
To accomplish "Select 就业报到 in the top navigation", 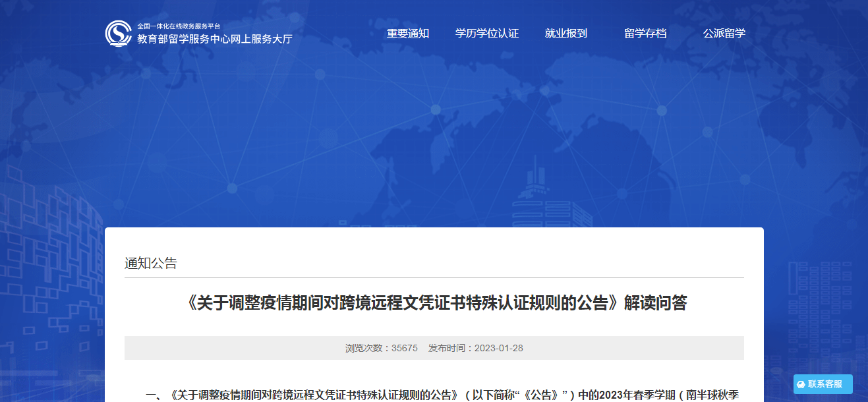I will tap(565, 34).
